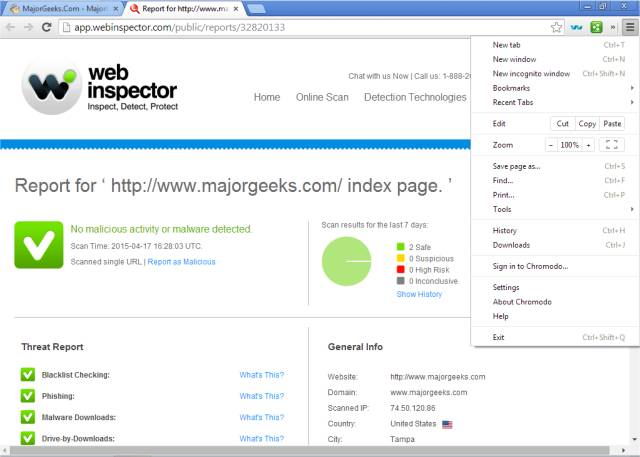Click the Show History link
Image resolution: width=640 pixels, height=457 pixels.
click(x=419, y=294)
